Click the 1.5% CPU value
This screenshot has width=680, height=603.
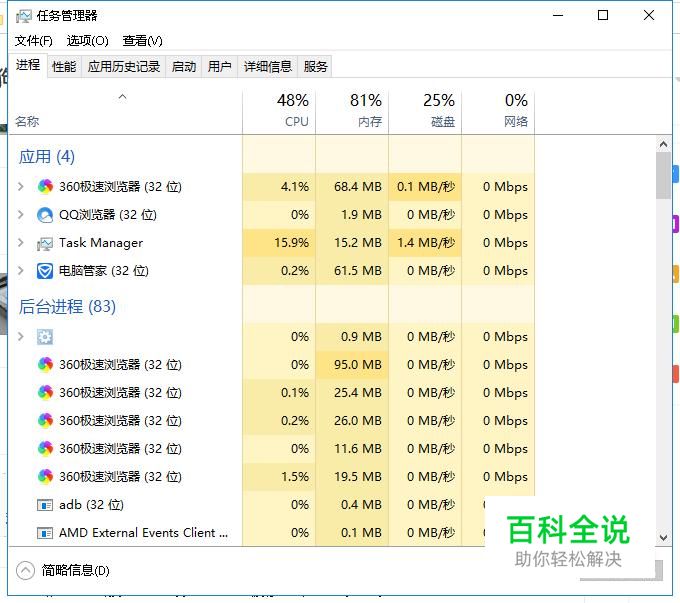pyautogui.click(x=295, y=476)
